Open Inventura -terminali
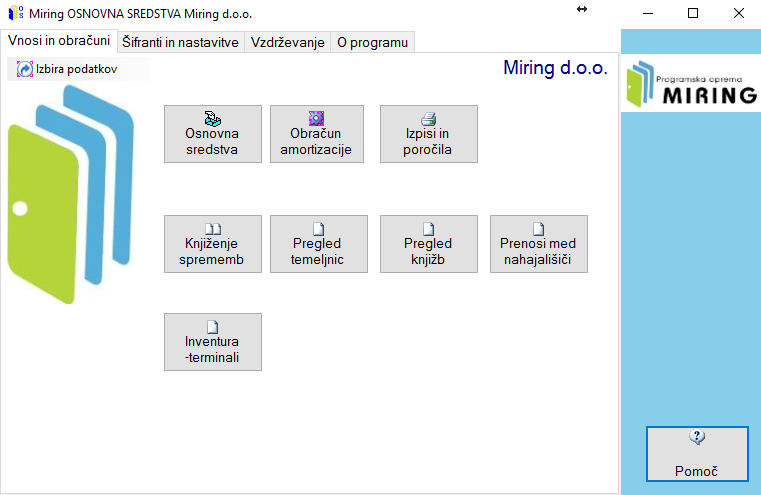 pyautogui.click(x=213, y=342)
